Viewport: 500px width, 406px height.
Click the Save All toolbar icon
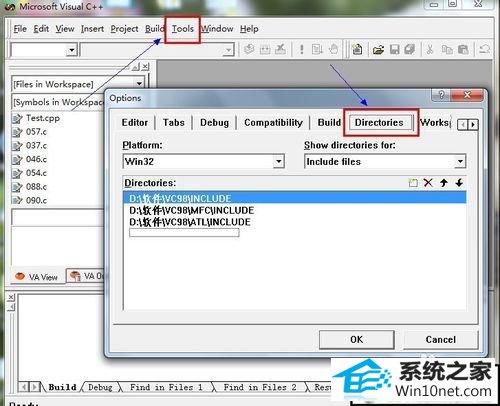[409, 50]
